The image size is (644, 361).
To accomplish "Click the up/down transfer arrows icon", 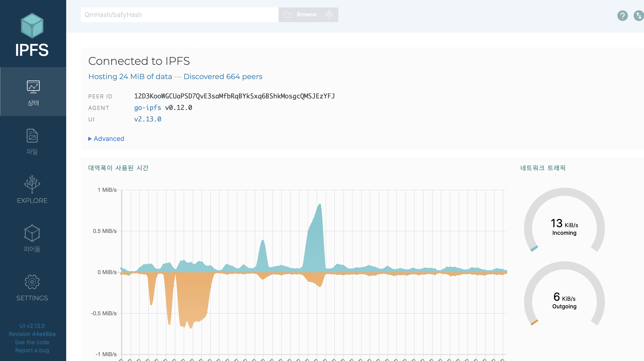I will point(639,16).
